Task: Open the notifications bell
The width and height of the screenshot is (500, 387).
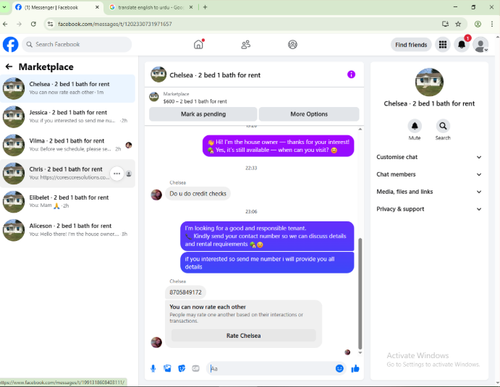Action: 462,44
